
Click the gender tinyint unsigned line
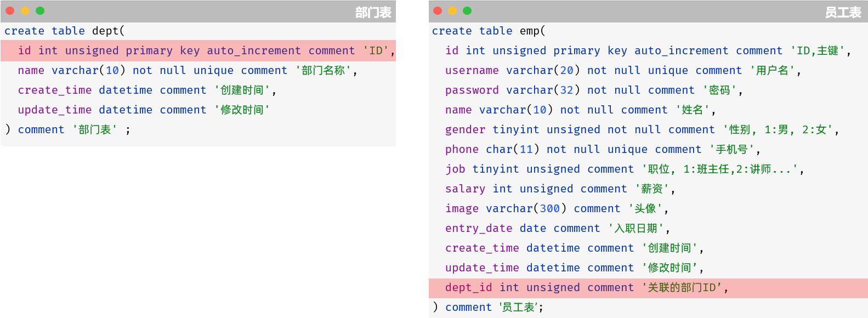642,130
